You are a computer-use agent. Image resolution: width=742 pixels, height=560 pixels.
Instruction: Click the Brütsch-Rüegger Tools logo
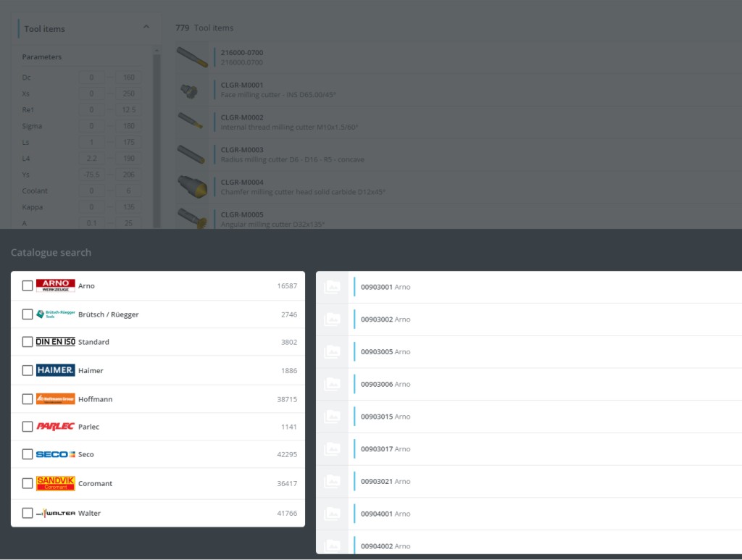click(55, 314)
